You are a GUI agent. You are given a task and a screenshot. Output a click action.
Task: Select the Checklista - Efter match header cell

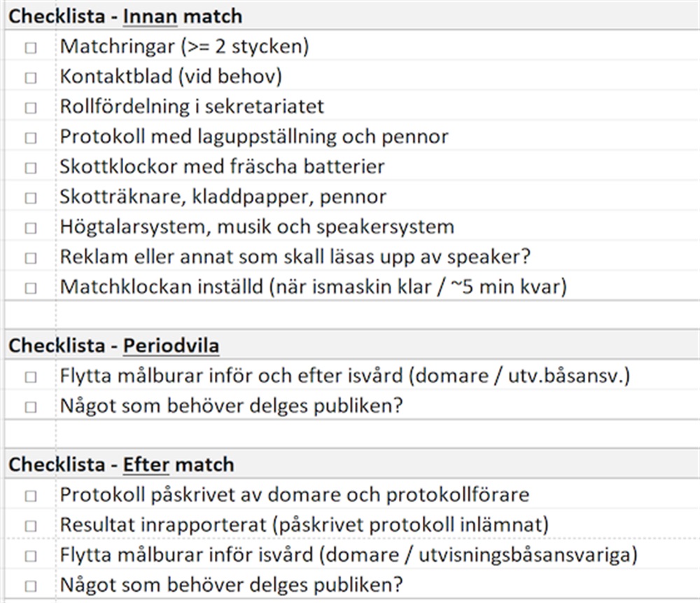352,464
